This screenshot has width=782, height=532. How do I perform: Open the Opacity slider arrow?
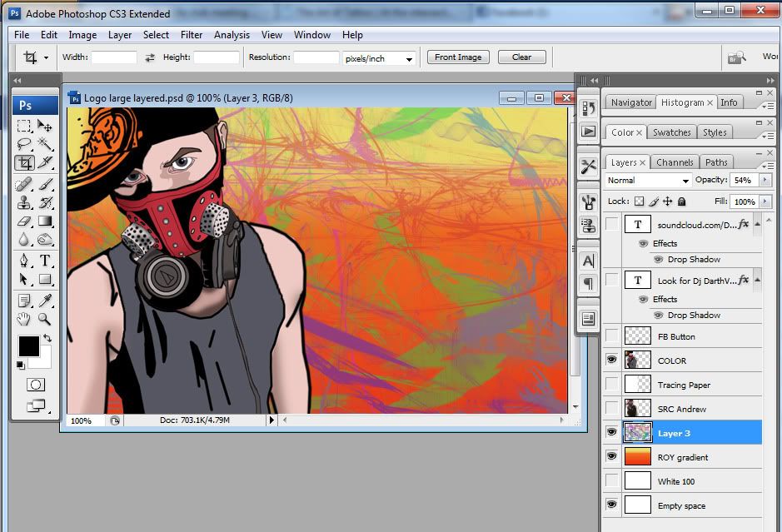click(x=765, y=180)
